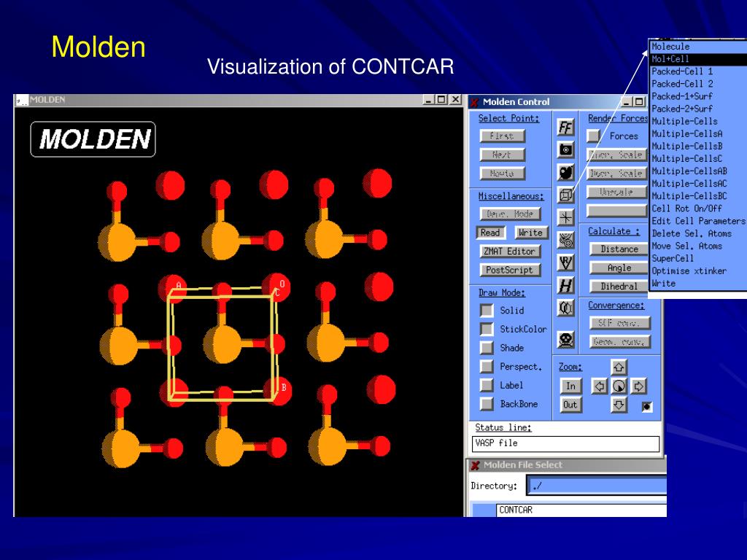The image size is (747, 560).
Task: Click the Status line VASP file field
Action: click(565, 443)
